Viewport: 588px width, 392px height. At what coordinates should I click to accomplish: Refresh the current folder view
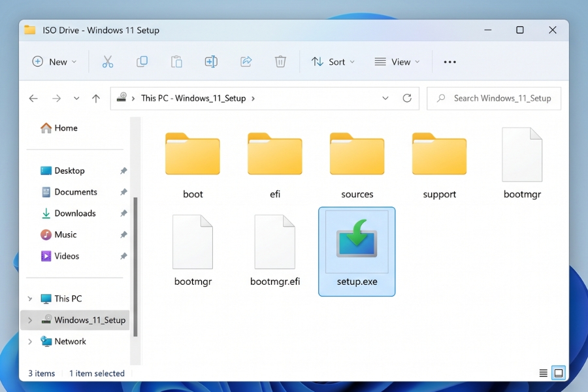[x=407, y=98]
